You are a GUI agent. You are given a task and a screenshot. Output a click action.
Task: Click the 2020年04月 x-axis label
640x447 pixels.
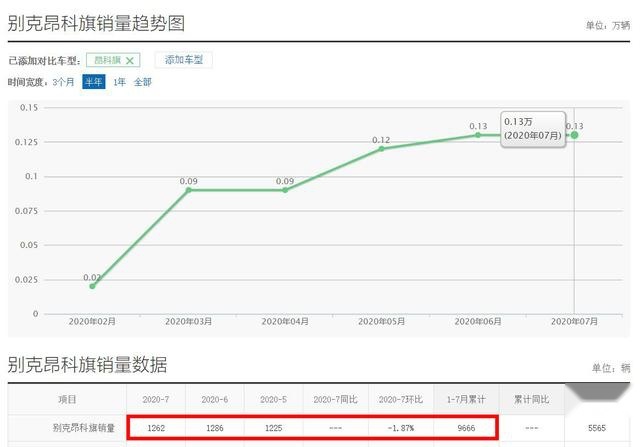(x=285, y=322)
